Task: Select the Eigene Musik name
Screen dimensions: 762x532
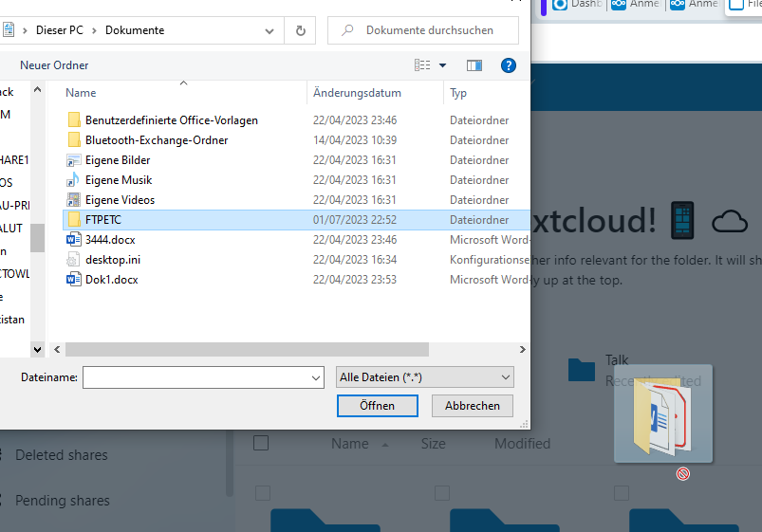Action: 119,180
